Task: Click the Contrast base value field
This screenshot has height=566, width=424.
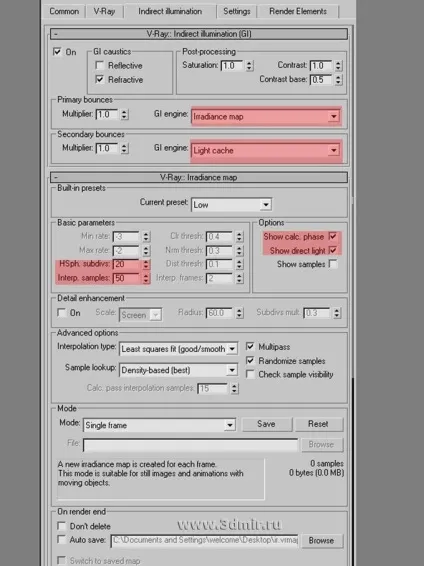Action: coord(320,79)
